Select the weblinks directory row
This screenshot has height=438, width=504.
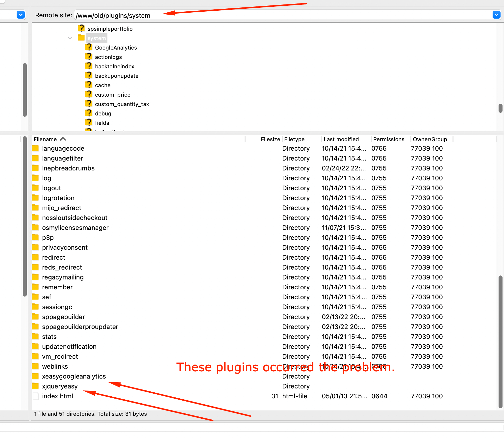tap(55, 366)
